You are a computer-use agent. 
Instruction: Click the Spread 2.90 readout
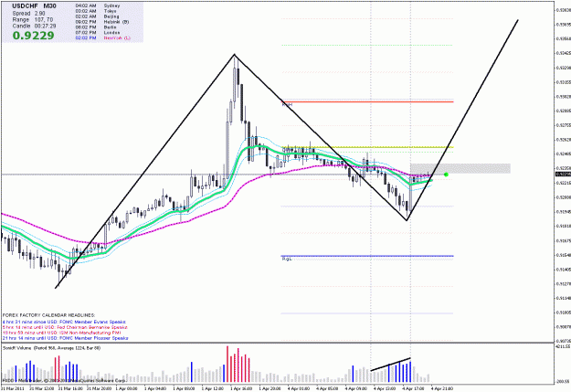28,13
